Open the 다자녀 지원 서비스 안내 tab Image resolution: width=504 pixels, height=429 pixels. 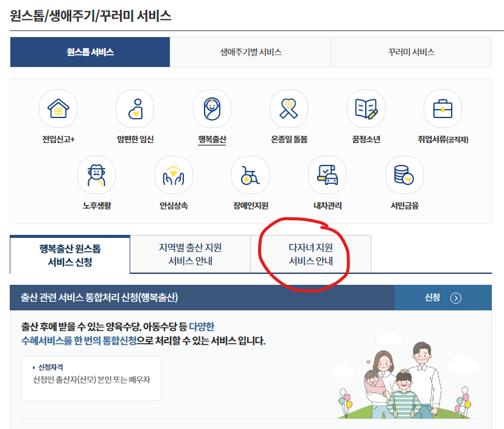[x=311, y=254]
